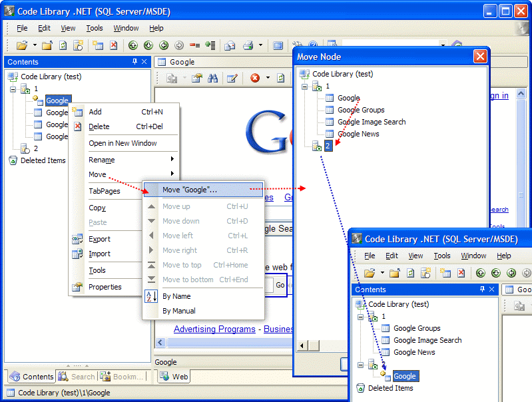Image resolution: width=532 pixels, height=402 pixels.
Task: Choose Export in the context menu
Action: coord(106,239)
